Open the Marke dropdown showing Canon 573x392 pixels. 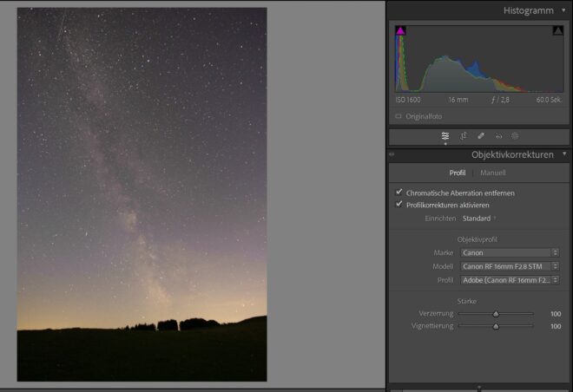[x=510, y=252]
